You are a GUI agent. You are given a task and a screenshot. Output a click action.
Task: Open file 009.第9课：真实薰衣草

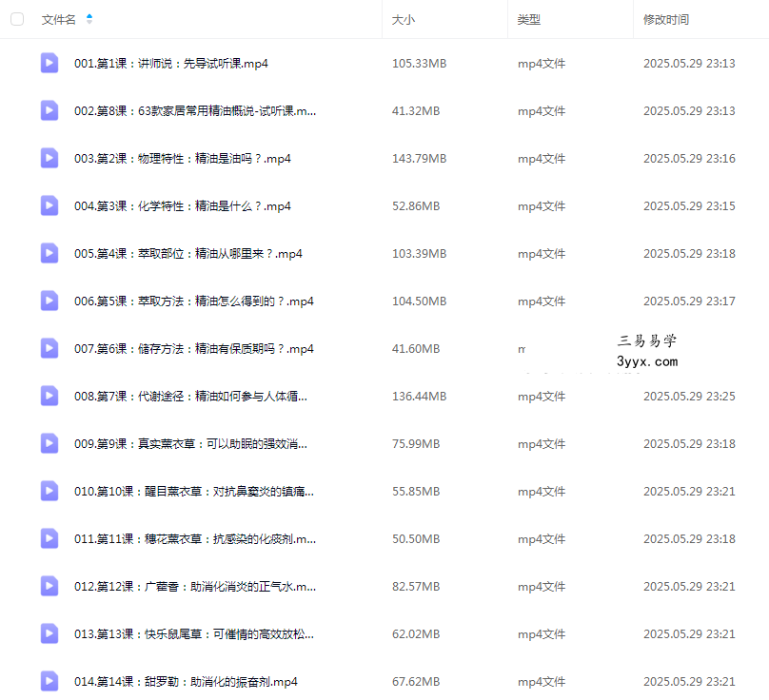[x=190, y=444]
